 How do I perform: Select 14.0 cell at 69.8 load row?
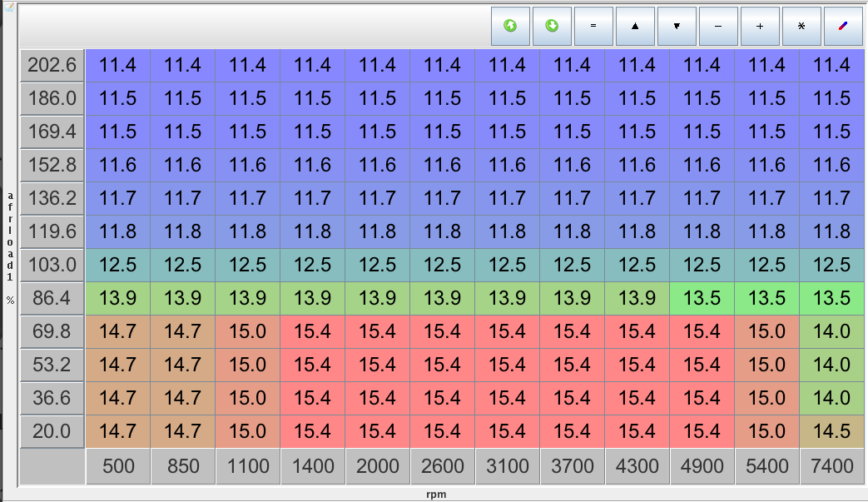pyautogui.click(x=832, y=331)
